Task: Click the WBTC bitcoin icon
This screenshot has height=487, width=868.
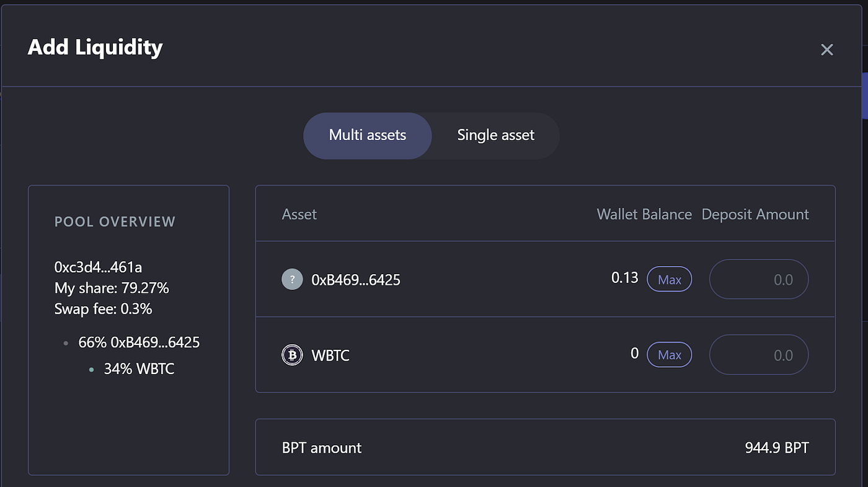Action: [x=292, y=355]
